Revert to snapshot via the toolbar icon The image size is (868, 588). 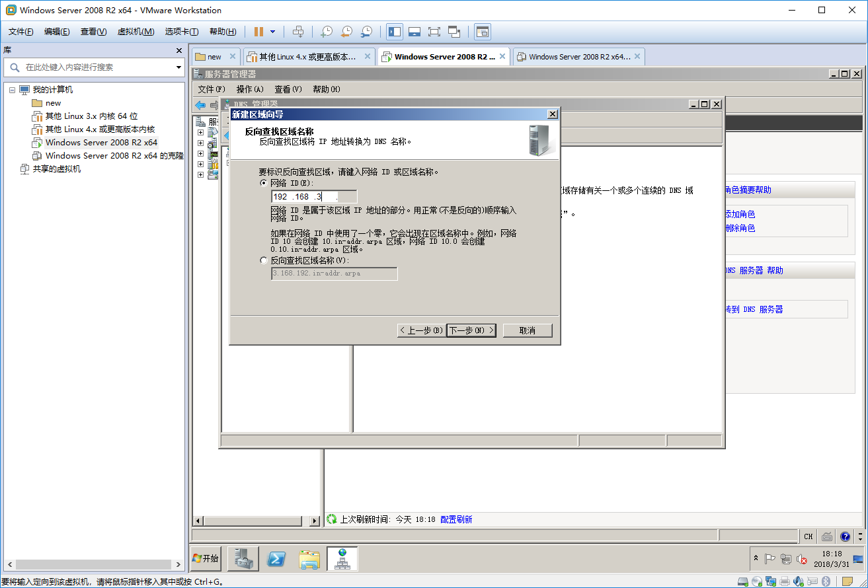click(x=346, y=31)
